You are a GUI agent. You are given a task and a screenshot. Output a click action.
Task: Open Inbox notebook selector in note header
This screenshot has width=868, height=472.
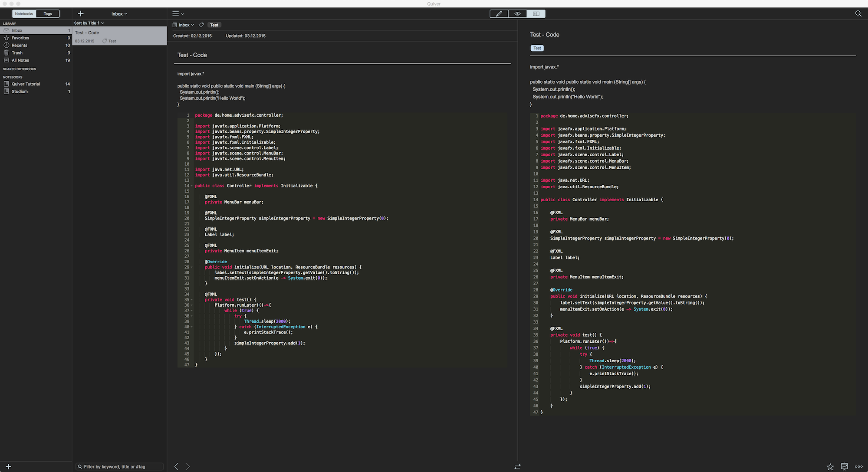(x=184, y=25)
